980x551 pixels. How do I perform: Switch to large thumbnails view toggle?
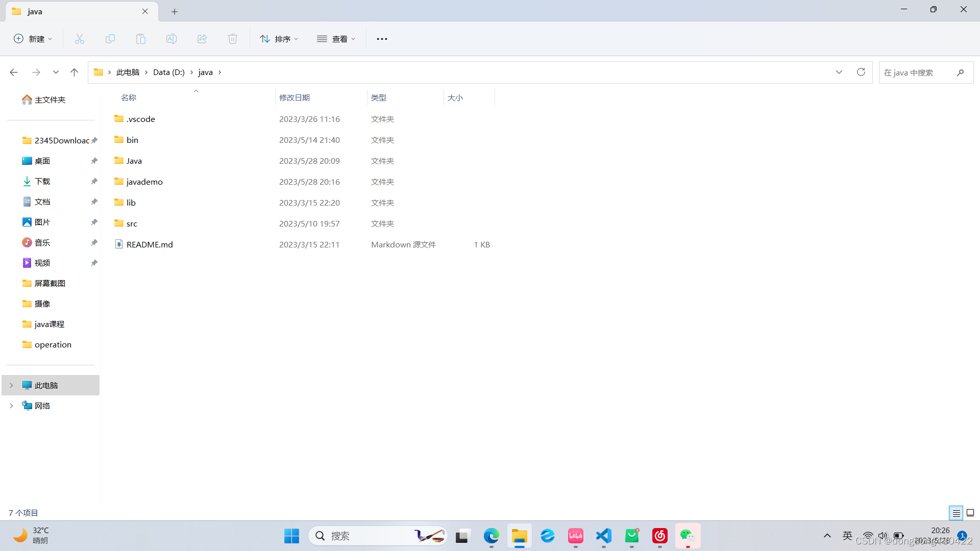pos(970,513)
